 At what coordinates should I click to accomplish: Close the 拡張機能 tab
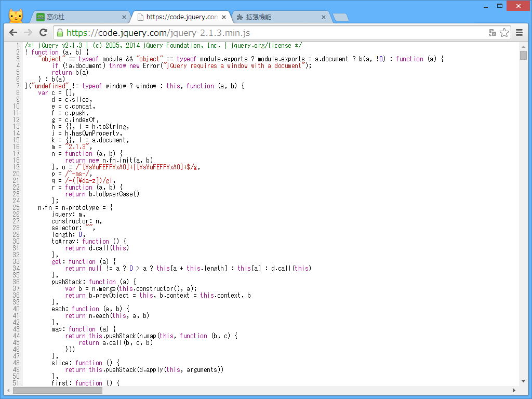point(323,17)
